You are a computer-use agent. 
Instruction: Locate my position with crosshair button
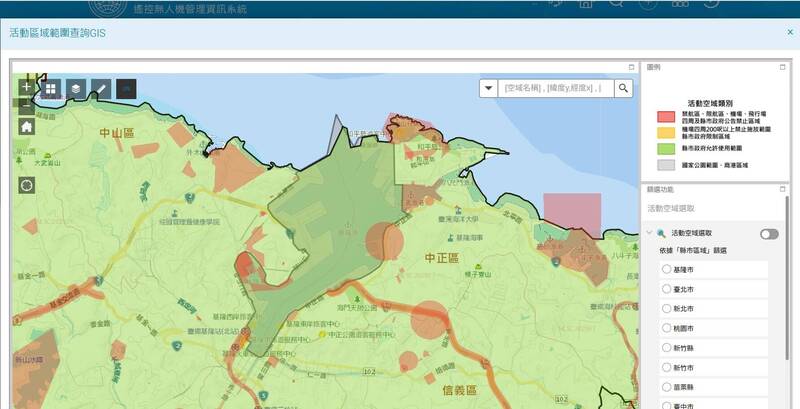click(27, 185)
